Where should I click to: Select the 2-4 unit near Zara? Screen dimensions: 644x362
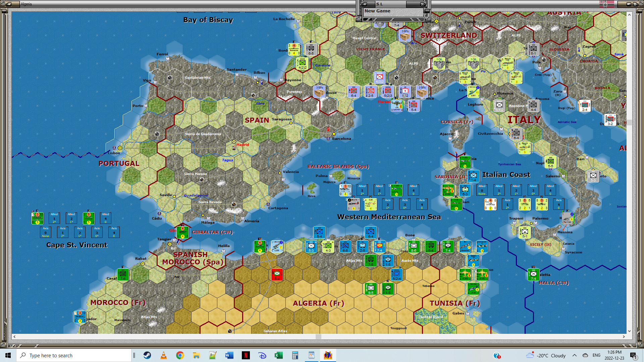(x=585, y=106)
